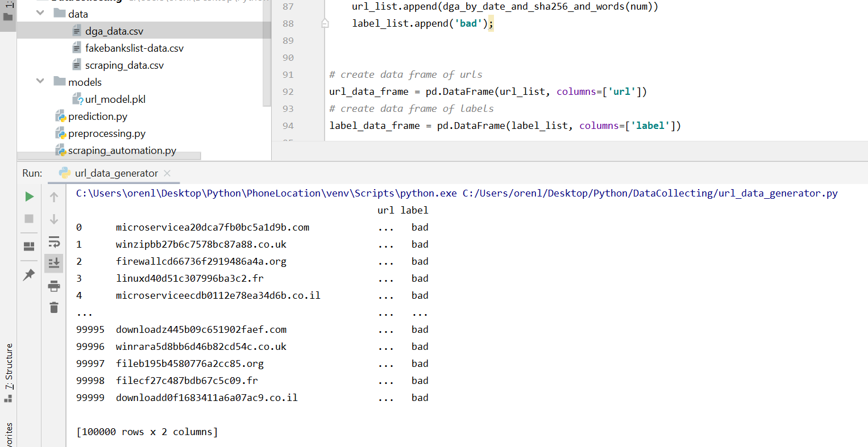Click 'label_data_frame' on line 94

coord(375,126)
